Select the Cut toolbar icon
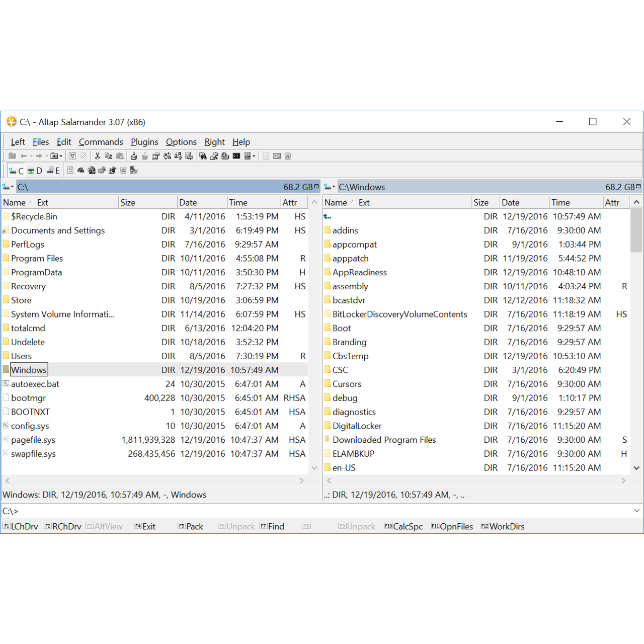 click(x=97, y=156)
